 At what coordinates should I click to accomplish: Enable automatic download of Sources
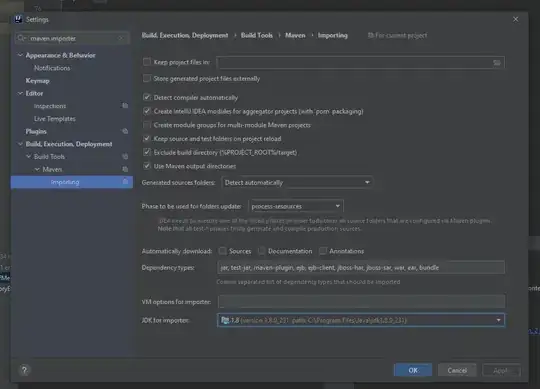(x=222, y=251)
